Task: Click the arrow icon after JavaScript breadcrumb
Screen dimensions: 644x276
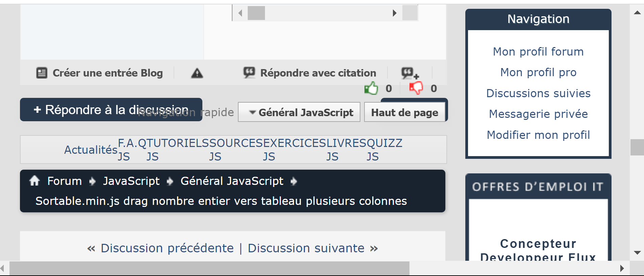Action: (170, 182)
